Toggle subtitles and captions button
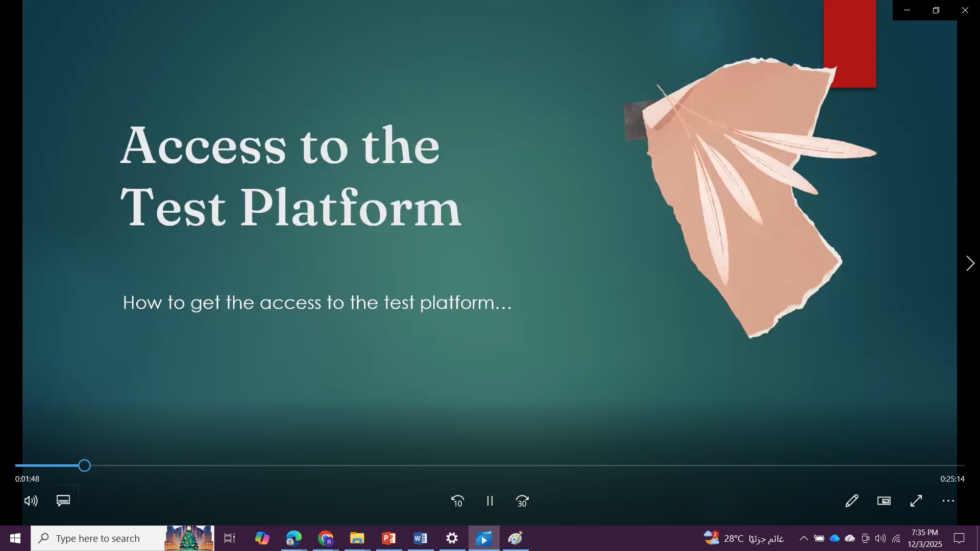 (x=63, y=500)
